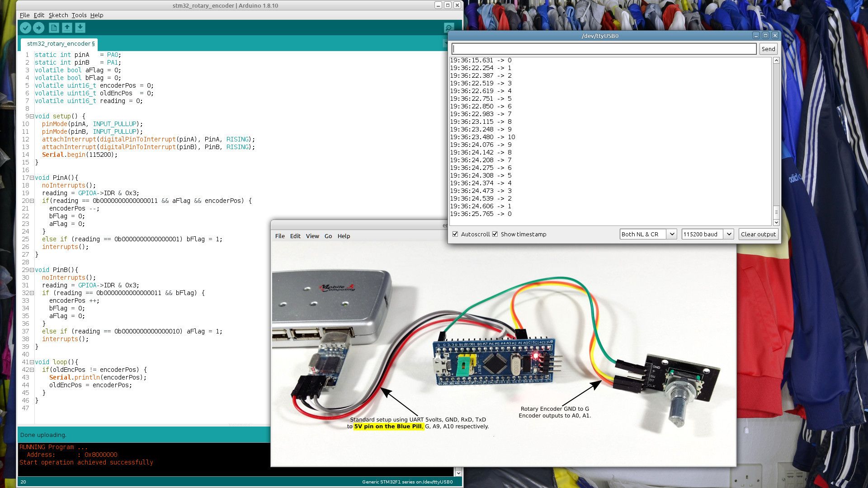
Task: Save the sketch with the down-arrow toolbar icon
Action: click(x=80, y=27)
